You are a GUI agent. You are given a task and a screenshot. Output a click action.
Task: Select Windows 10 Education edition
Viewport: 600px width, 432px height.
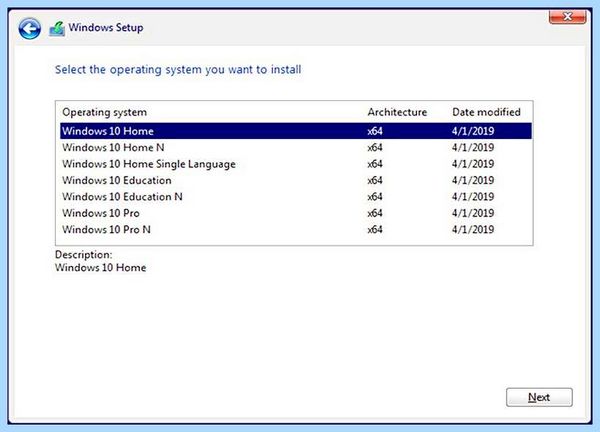click(296, 180)
